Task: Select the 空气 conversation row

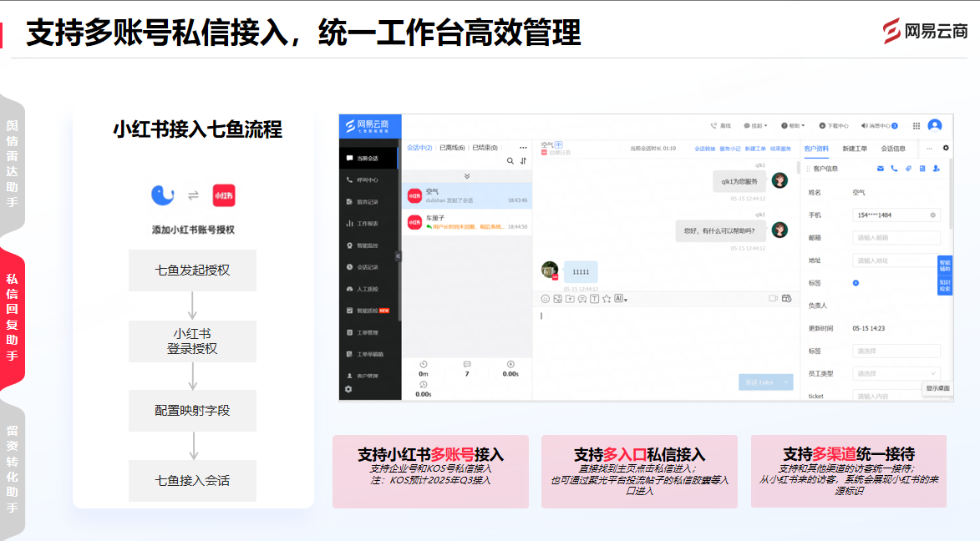Action: [x=467, y=195]
